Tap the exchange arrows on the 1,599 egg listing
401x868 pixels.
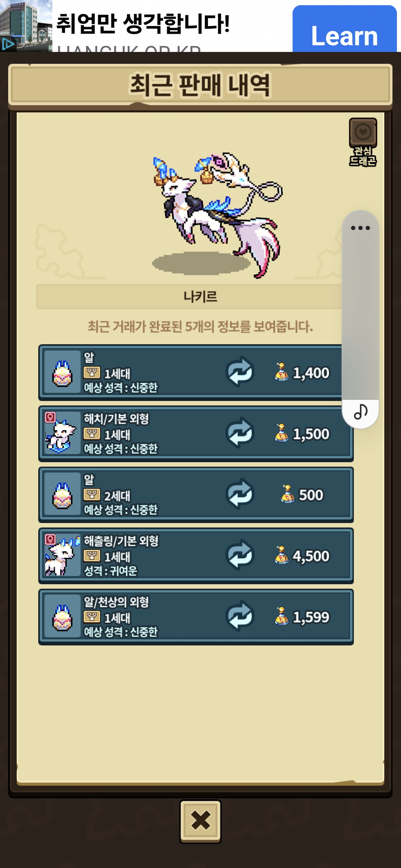pos(240,616)
